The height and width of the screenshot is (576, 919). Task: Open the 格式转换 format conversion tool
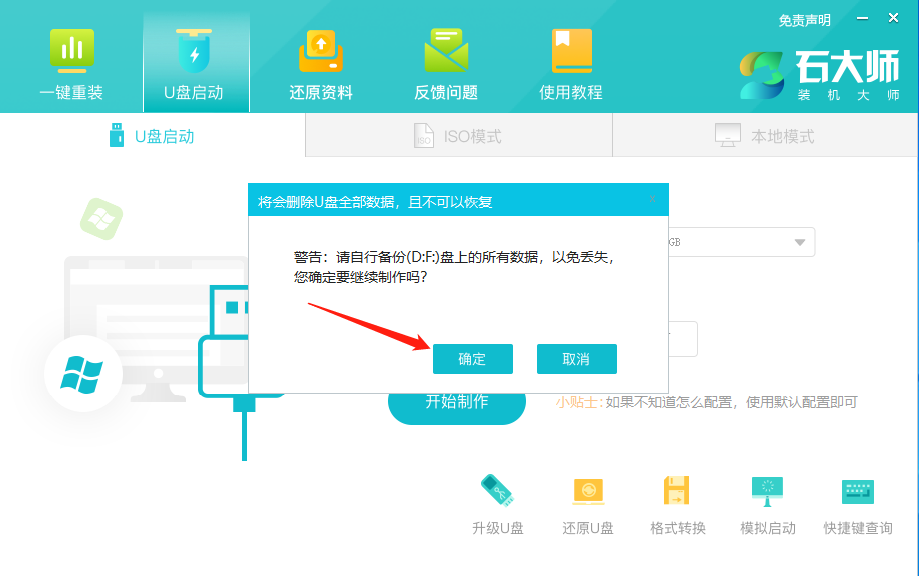pos(676,500)
